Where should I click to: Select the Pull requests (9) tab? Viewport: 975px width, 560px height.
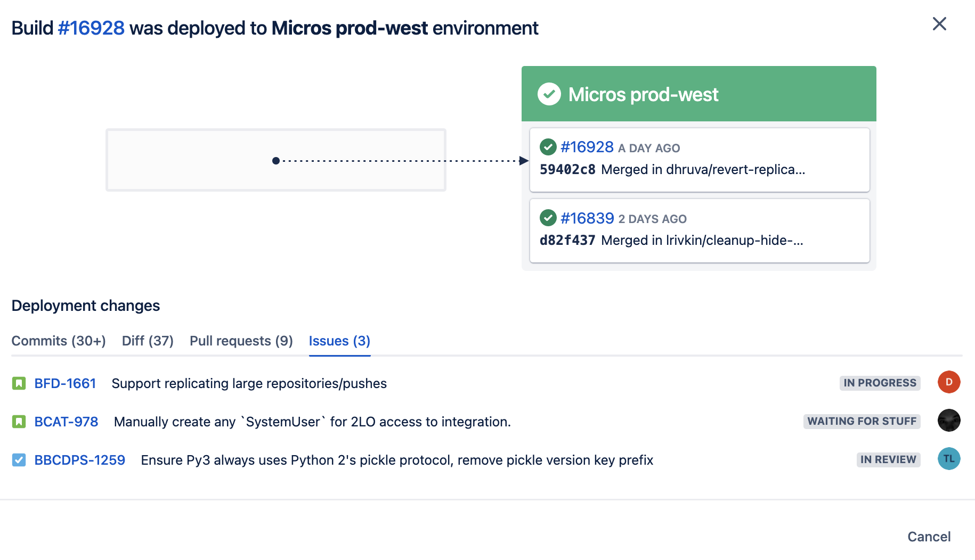[x=241, y=341]
